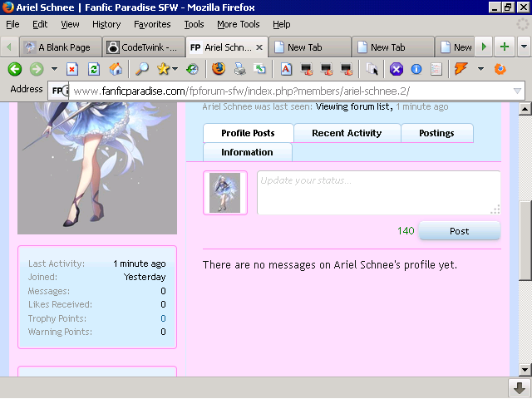
Task: Expand the Favorites star dropdown arrow
Action: pyautogui.click(x=175, y=69)
